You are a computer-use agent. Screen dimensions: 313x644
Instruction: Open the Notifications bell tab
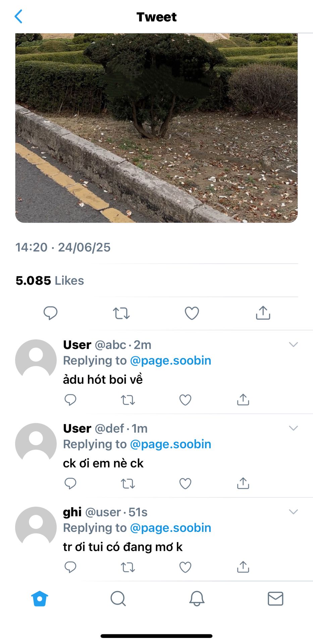click(197, 599)
